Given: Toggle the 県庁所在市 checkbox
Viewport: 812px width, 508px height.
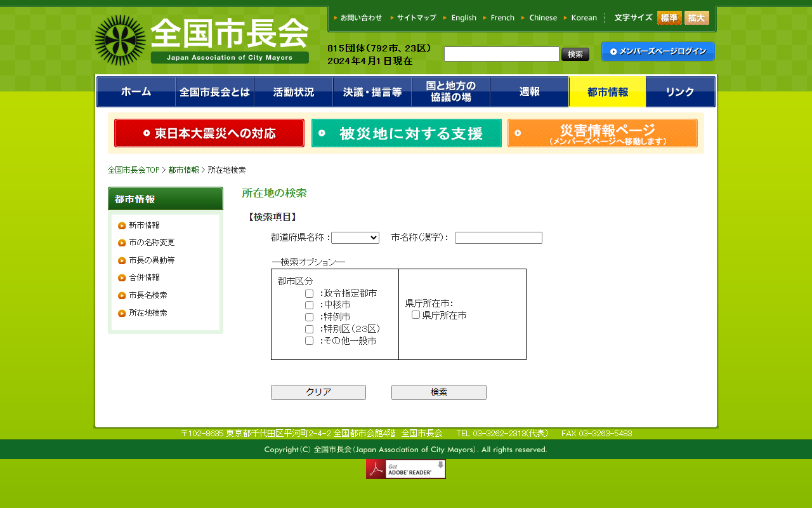Looking at the screenshot, I should pyautogui.click(x=416, y=315).
